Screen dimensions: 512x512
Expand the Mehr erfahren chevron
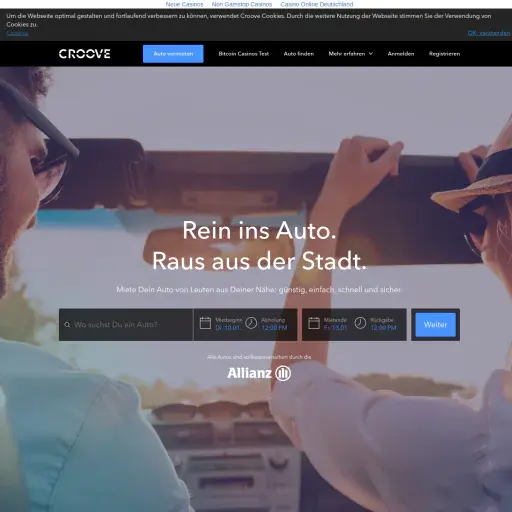(371, 54)
